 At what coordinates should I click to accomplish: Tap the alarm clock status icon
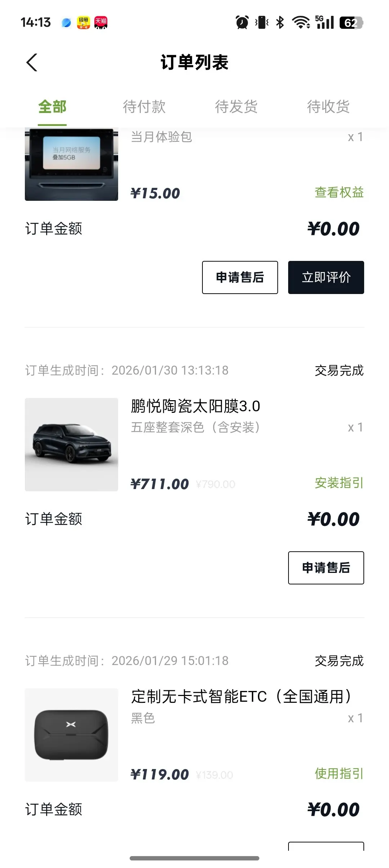click(242, 23)
